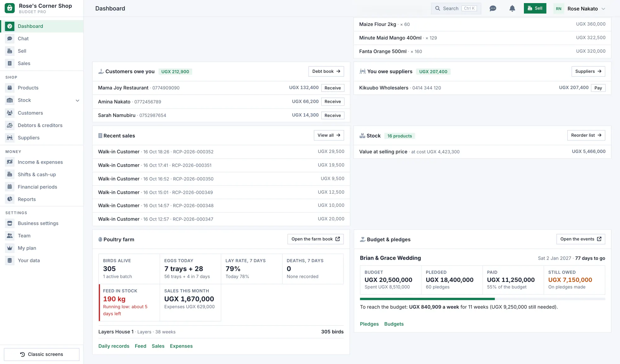Screen dimensions: 620x364
Task: Click Value at selling price row
Action: (x=482, y=152)
